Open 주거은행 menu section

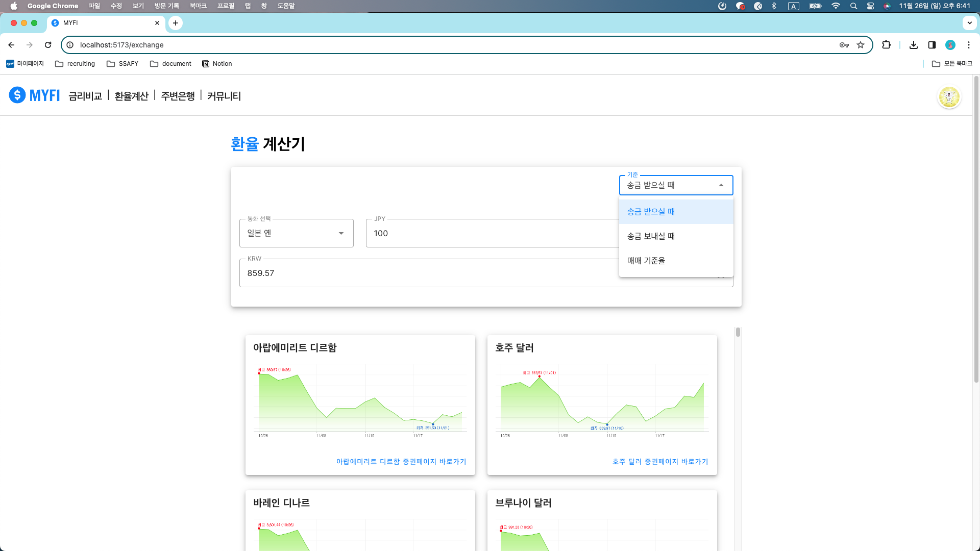coord(177,95)
